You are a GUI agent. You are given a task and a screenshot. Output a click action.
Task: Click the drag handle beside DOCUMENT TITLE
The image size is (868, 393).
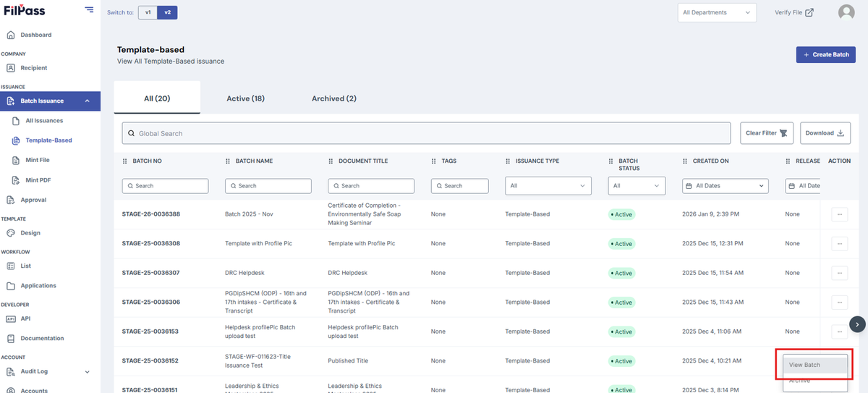tap(331, 161)
